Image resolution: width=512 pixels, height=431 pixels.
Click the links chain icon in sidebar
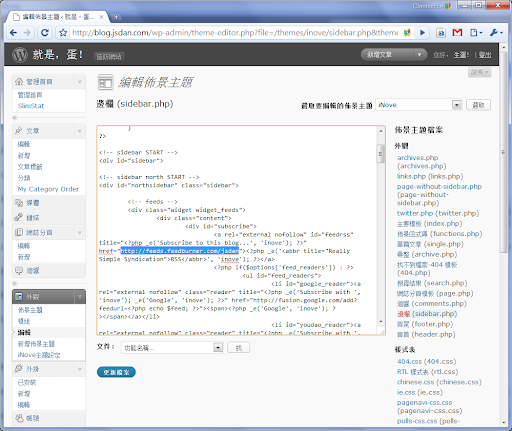pyautogui.click(x=19, y=217)
